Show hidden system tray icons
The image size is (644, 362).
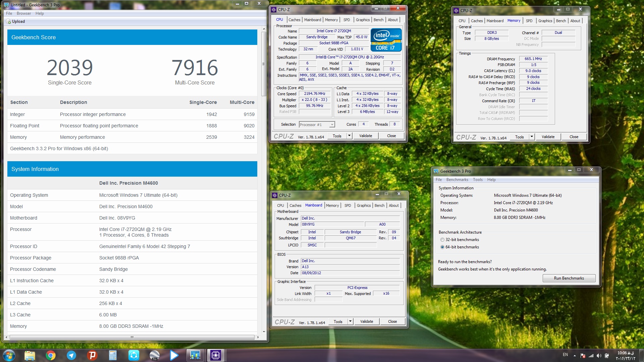[x=575, y=356]
